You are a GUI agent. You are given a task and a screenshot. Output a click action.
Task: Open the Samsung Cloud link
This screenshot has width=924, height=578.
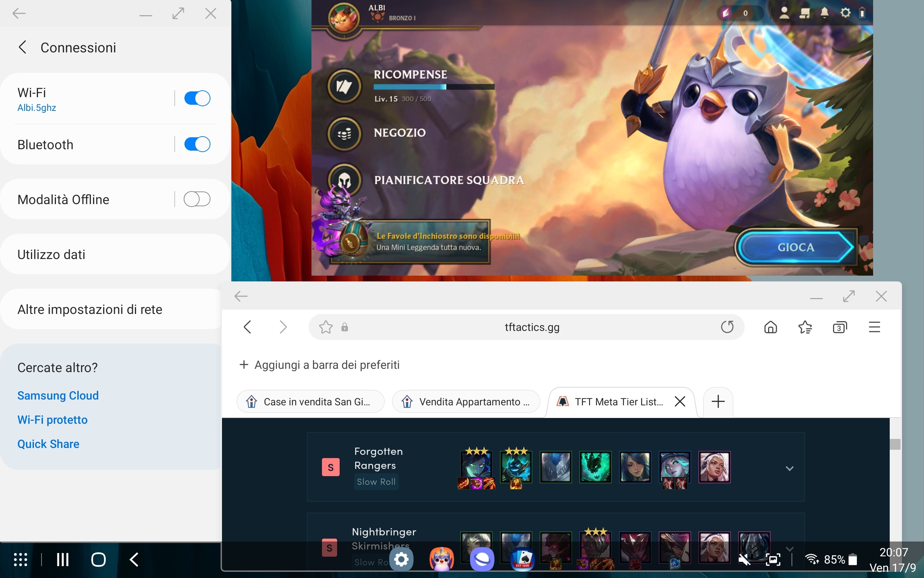(x=58, y=395)
